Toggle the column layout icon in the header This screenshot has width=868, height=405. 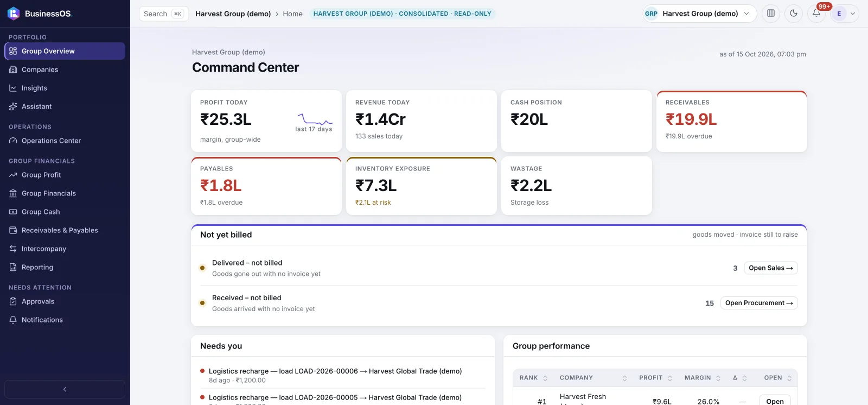click(771, 14)
